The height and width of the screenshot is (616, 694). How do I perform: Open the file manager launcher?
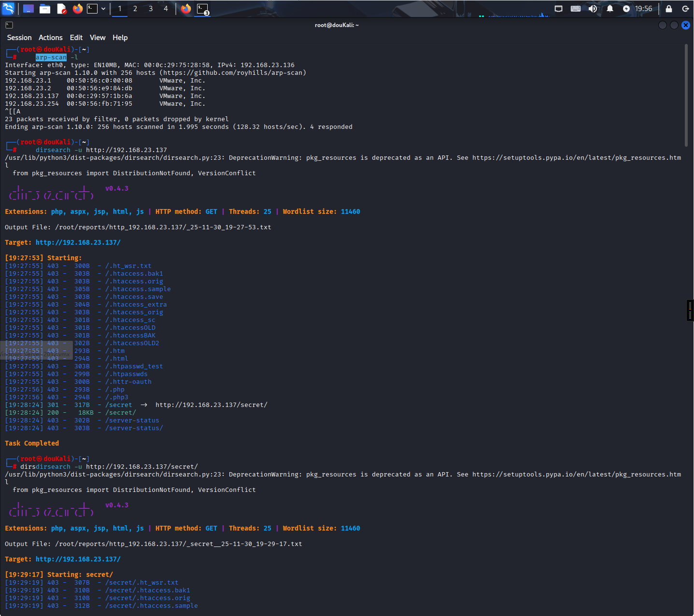[x=45, y=9]
